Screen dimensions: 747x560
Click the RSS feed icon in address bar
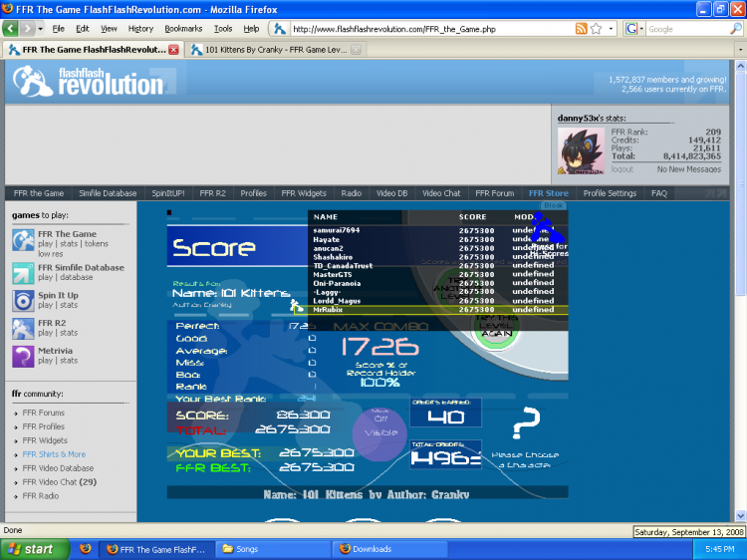click(x=581, y=29)
